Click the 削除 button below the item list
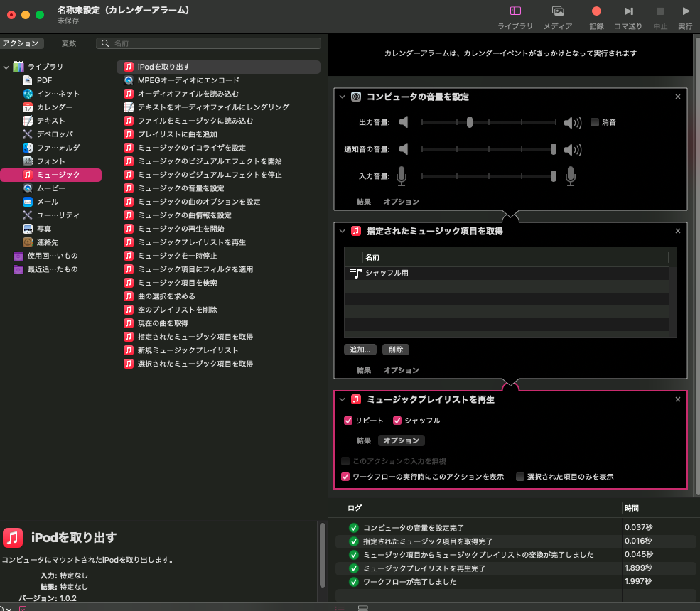This screenshot has height=611, width=700. pos(395,349)
